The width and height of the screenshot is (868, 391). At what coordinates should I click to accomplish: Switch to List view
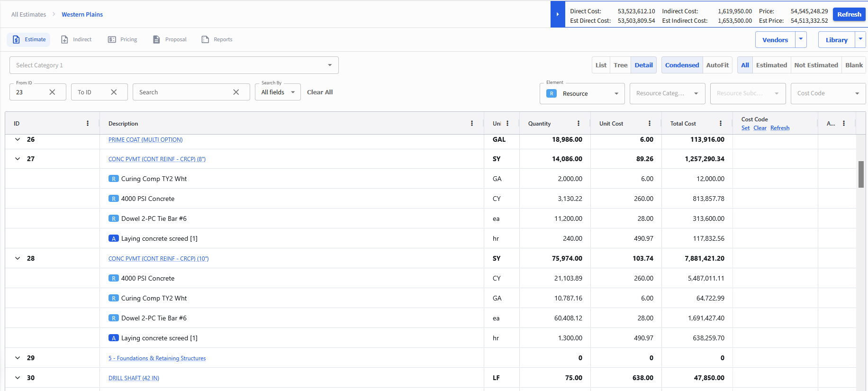(601, 65)
